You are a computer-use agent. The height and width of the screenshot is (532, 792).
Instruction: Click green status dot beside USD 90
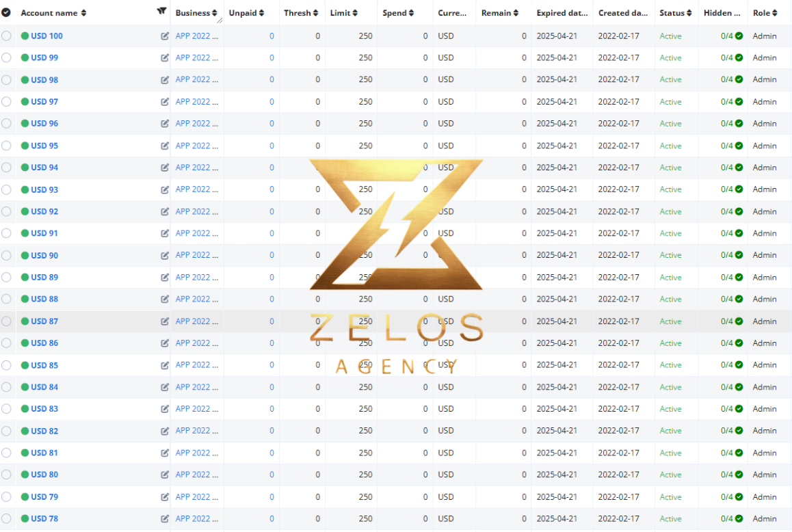click(25, 255)
